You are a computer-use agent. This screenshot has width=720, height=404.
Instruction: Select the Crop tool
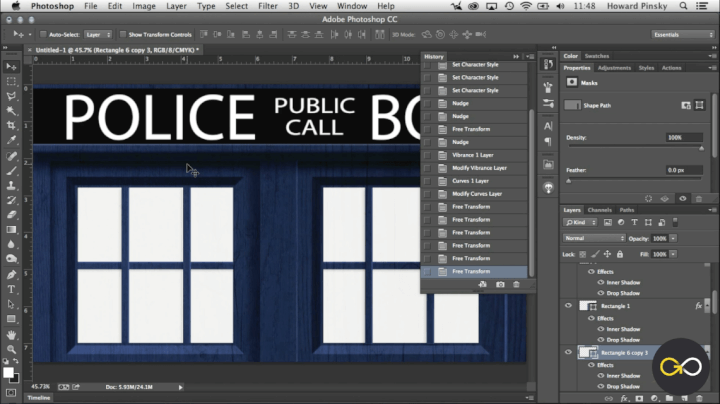pos(11,125)
